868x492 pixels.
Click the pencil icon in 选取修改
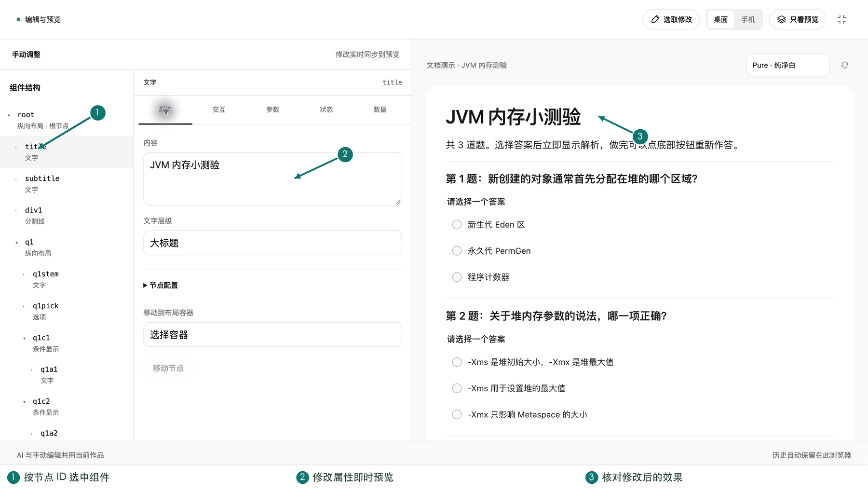[655, 19]
